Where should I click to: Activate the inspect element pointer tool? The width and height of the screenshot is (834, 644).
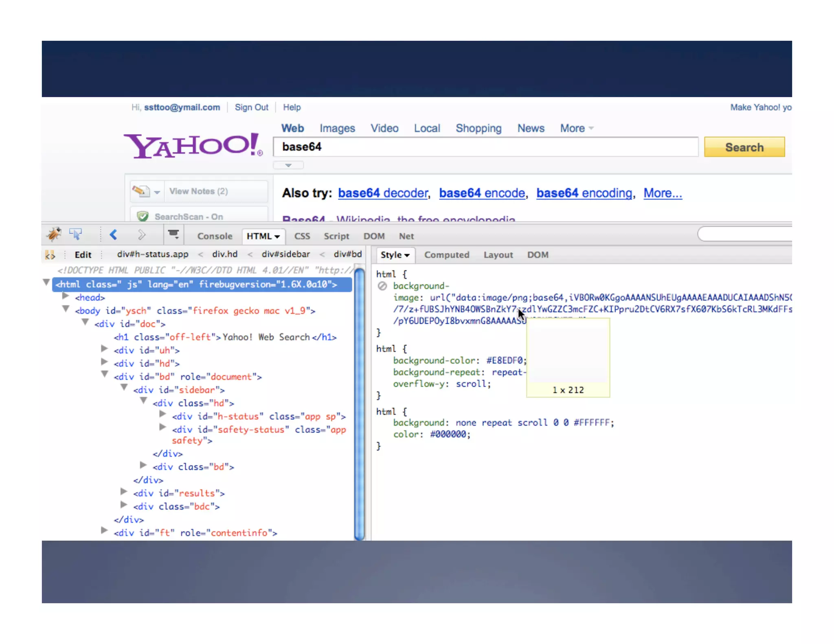(76, 234)
